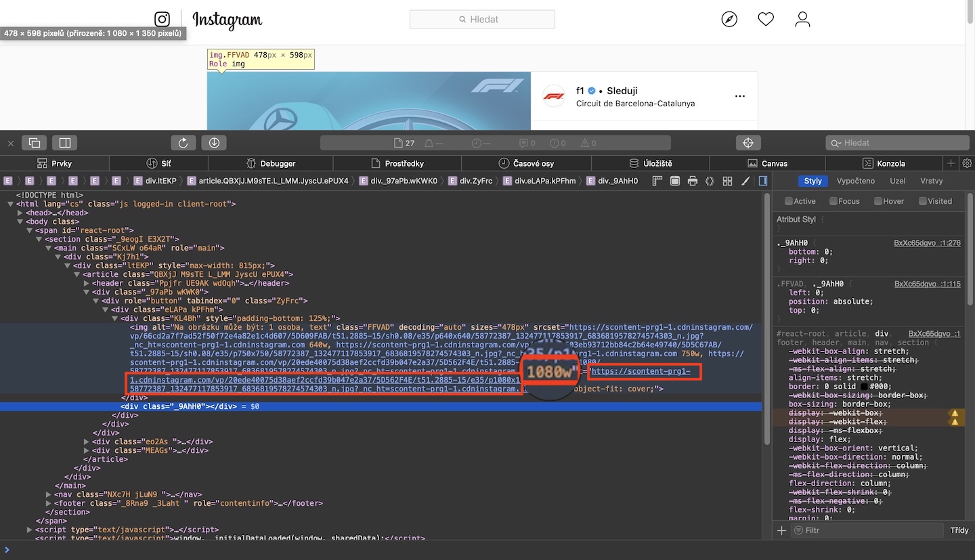The height and width of the screenshot is (560, 975).
Task: Open the post's three-dots options menu
Action: pos(740,97)
